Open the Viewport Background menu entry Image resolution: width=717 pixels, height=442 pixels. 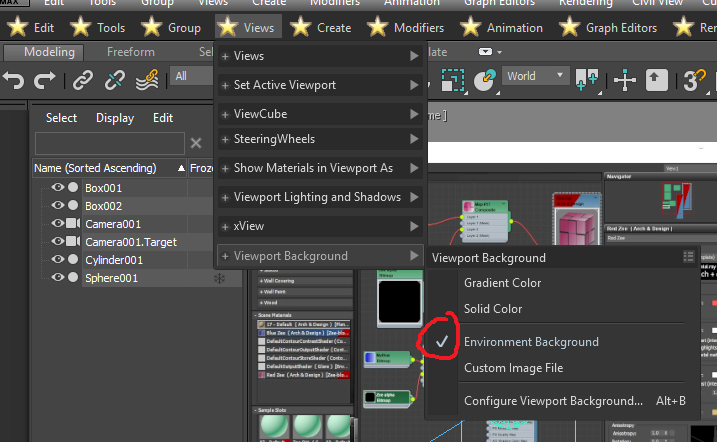(x=320, y=256)
